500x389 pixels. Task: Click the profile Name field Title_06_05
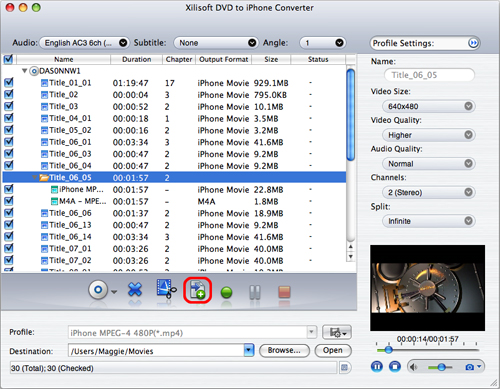(429, 75)
